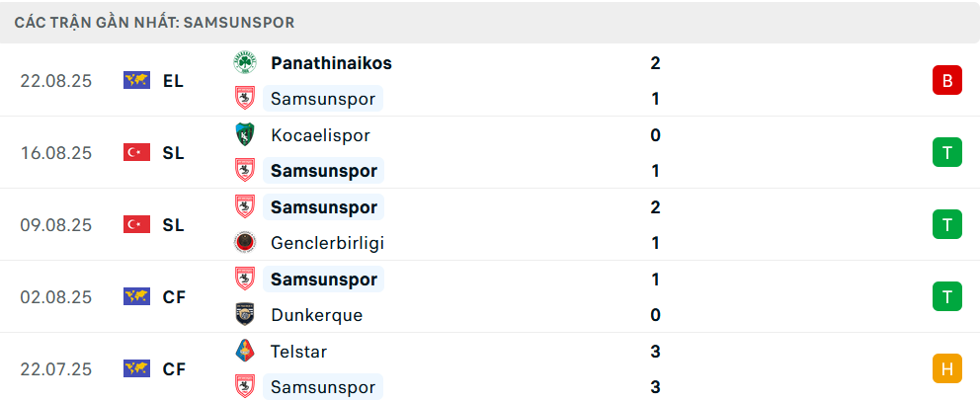The width and height of the screenshot is (980, 401).
Task: Click green T badge for Kocaelispor match
Action: pos(946,153)
